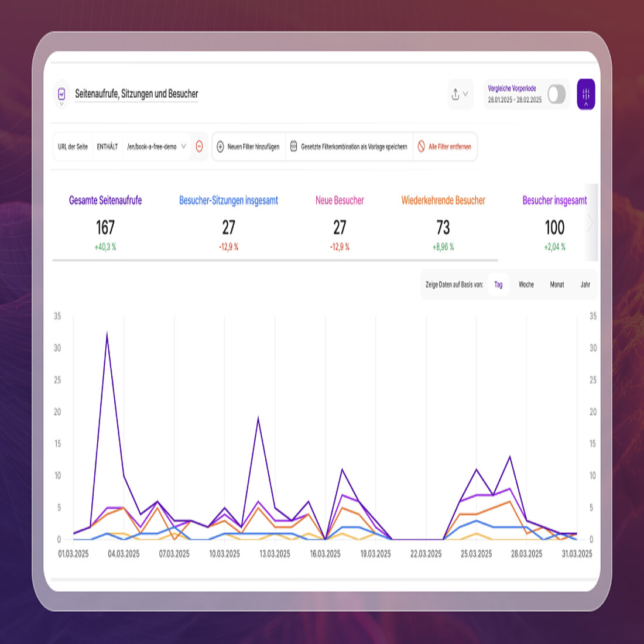644x644 pixels.
Task: Open the export options chevron dropdown
Action: tap(466, 94)
